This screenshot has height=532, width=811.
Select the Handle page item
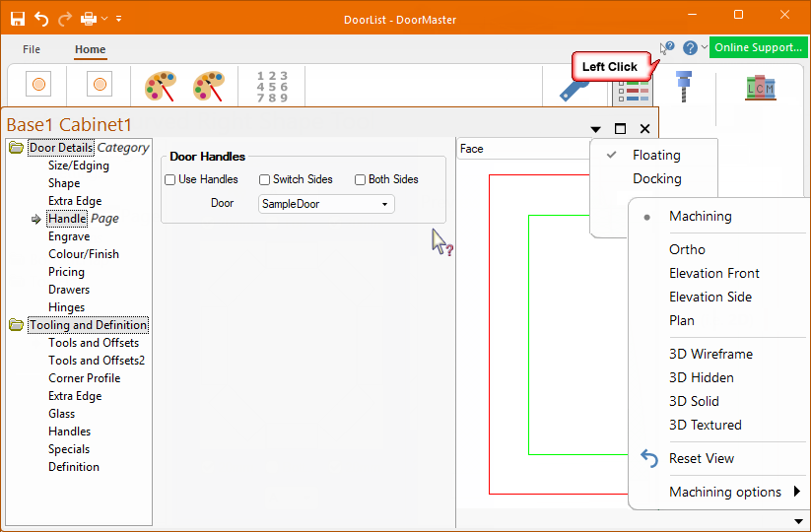[67, 219]
